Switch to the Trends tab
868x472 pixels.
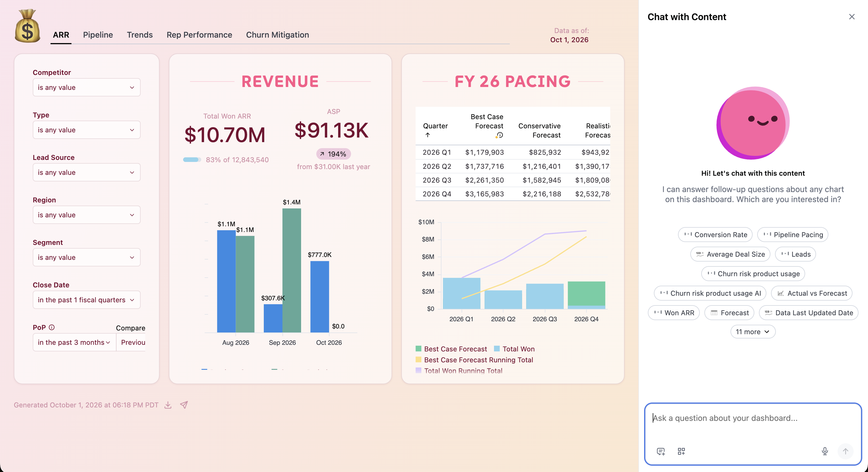[140, 35]
